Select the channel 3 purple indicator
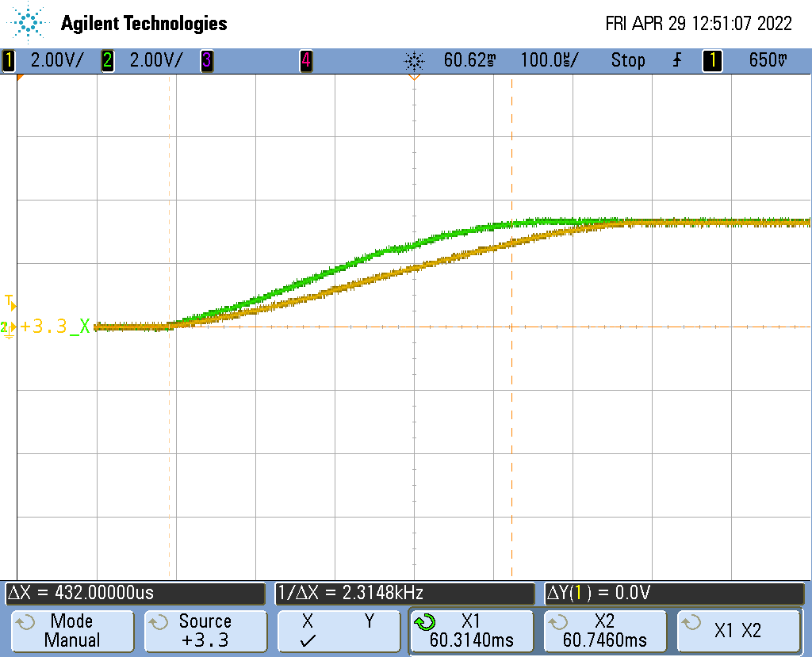812x657 pixels. pos(207,60)
